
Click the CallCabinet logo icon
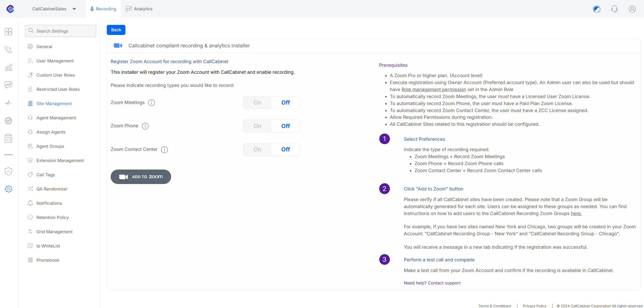(10, 9)
